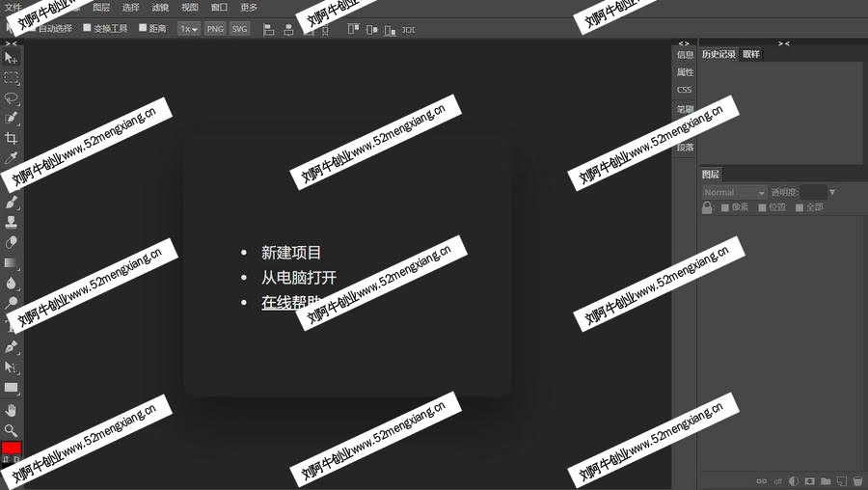Click the align vertical centers icon
This screenshot has height=490, width=868.
pos(372,29)
